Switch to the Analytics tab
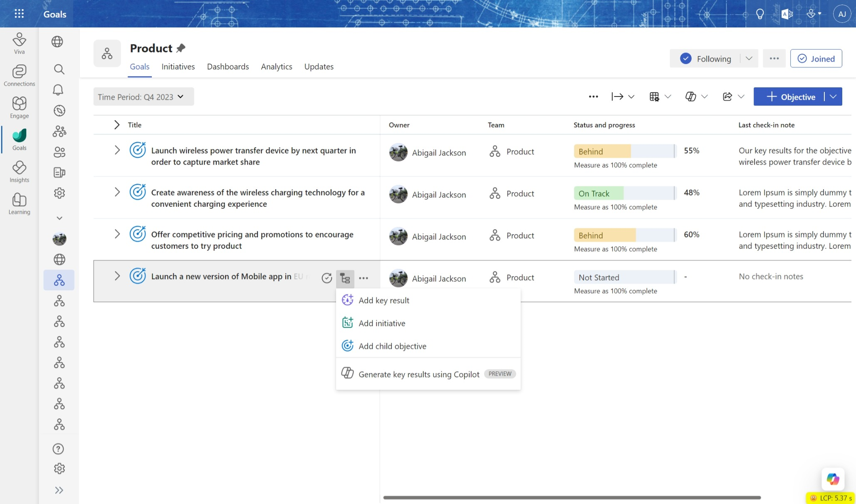Image resolution: width=856 pixels, height=504 pixels. [x=277, y=67]
